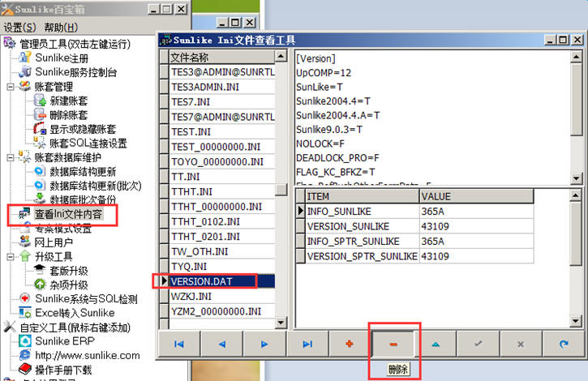
Task: Click ITEM grid scrollbar down arrow
Action: pos(576,321)
